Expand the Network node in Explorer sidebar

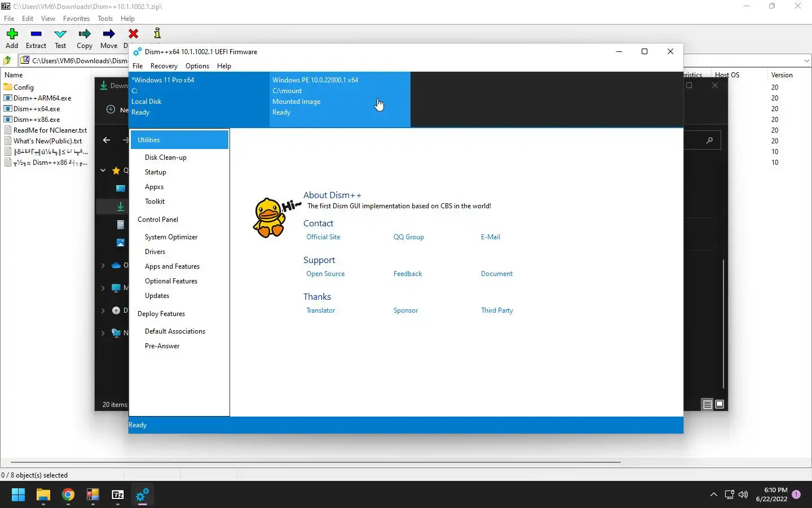click(x=103, y=333)
